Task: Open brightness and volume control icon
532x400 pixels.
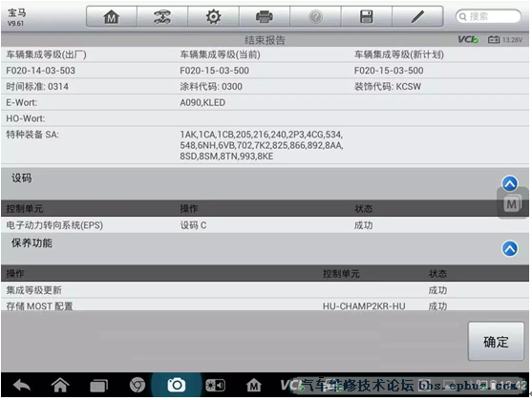Action: pyautogui.click(x=215, y=385)
